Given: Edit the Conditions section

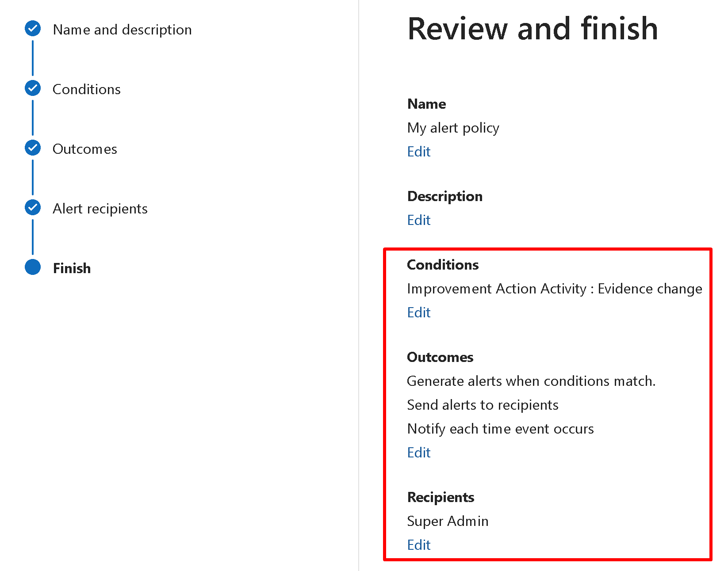Looking at the screenshot, I should (418, 312).
